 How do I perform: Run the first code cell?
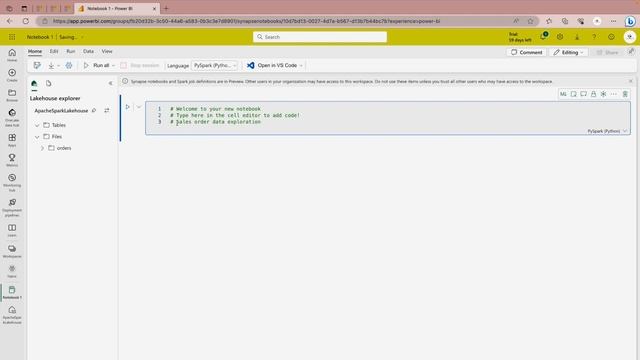click(127, 107)
